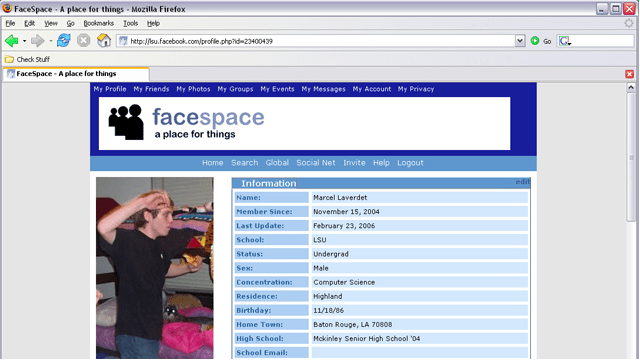
Task: Open the Tools menu
Action: tap(130, 23)
